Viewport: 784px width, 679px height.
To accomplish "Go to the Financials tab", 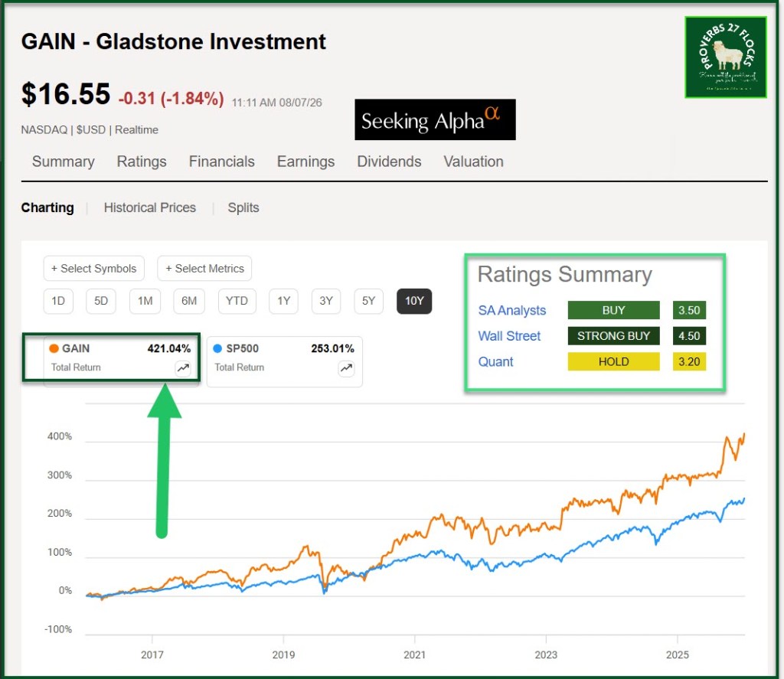I will click(x=221, y=162).
